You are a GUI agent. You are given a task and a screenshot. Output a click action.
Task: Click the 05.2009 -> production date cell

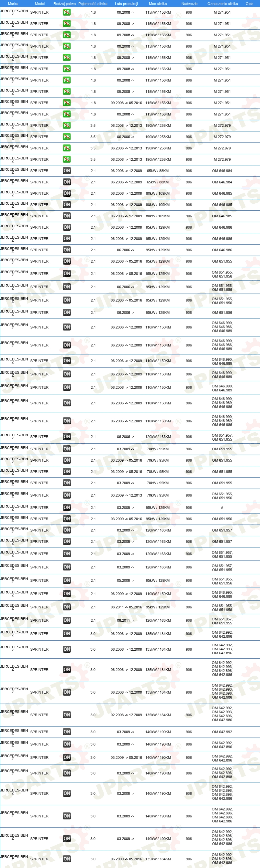(x=126, y=580)
